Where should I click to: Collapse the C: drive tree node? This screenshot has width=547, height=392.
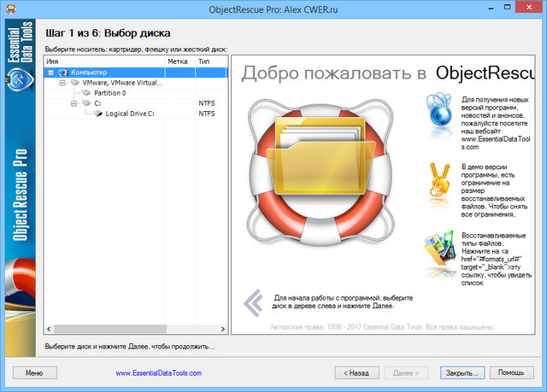click(74, 103)
